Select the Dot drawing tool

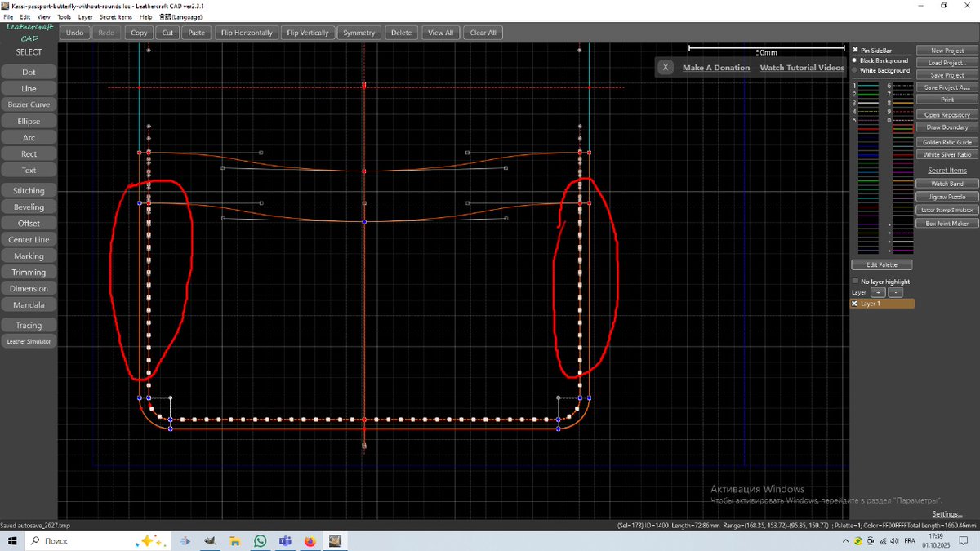coord(29,72)
